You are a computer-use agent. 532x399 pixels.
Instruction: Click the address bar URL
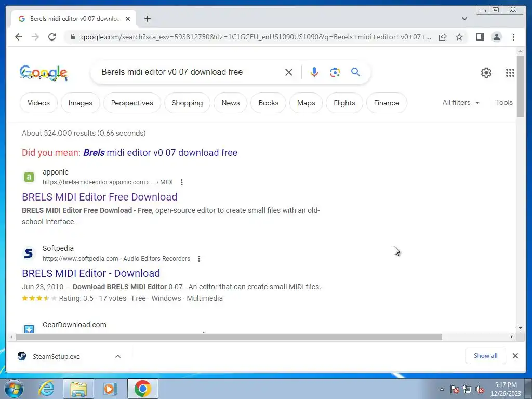click(x=256, y=37)
